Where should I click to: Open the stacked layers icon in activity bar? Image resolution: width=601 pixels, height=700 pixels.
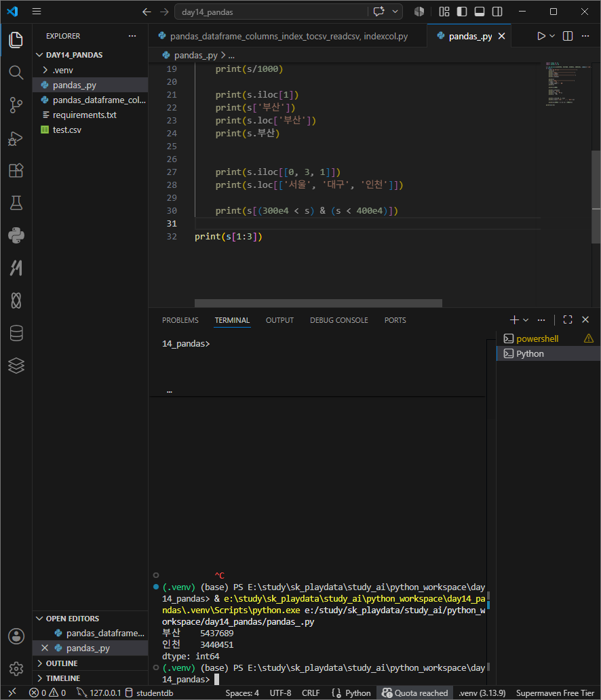[16, 366]
